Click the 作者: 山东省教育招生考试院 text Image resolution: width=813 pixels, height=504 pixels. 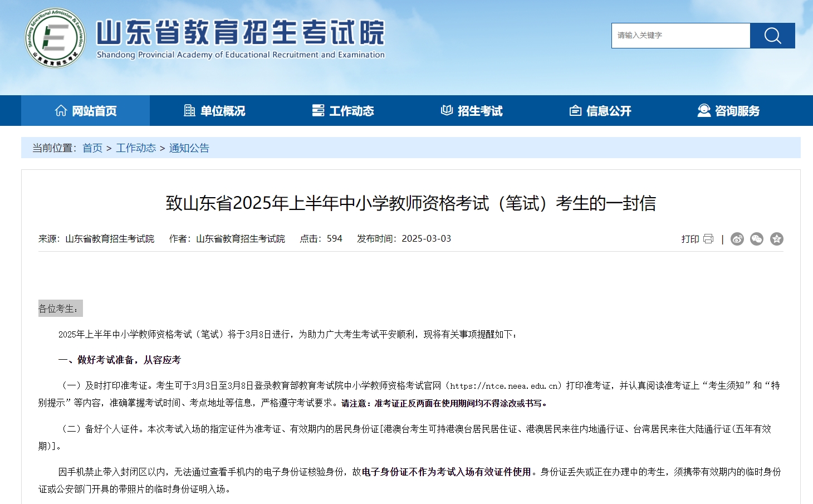click(x=227, y=239)
